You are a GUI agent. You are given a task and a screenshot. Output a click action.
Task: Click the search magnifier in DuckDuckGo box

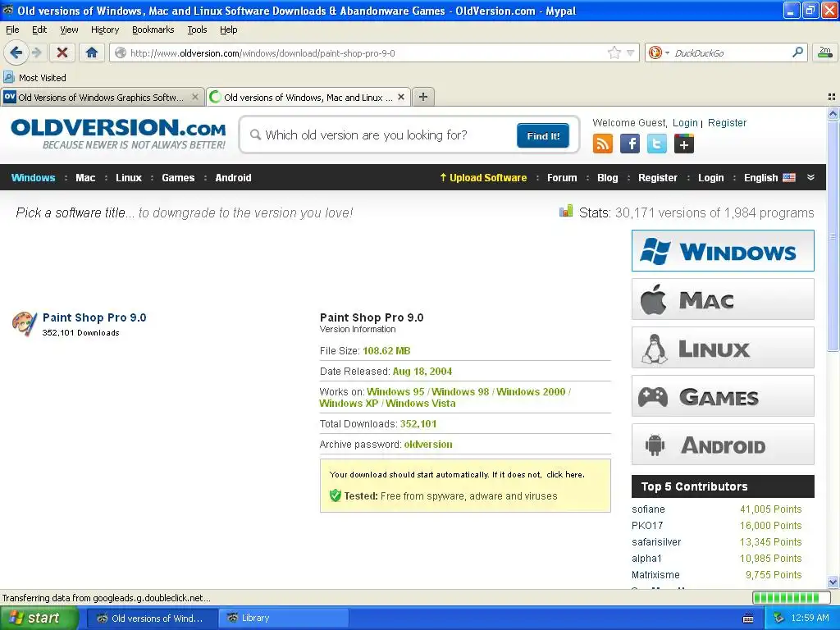pos(797,52)
